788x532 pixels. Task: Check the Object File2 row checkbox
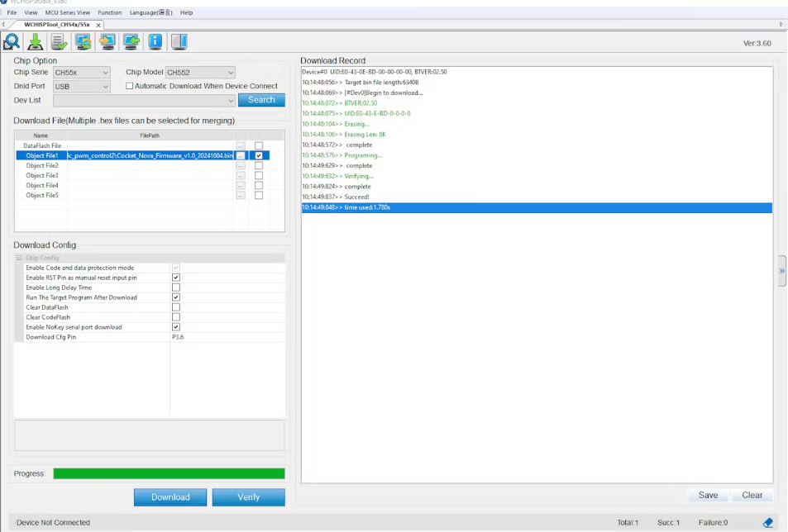259,165
